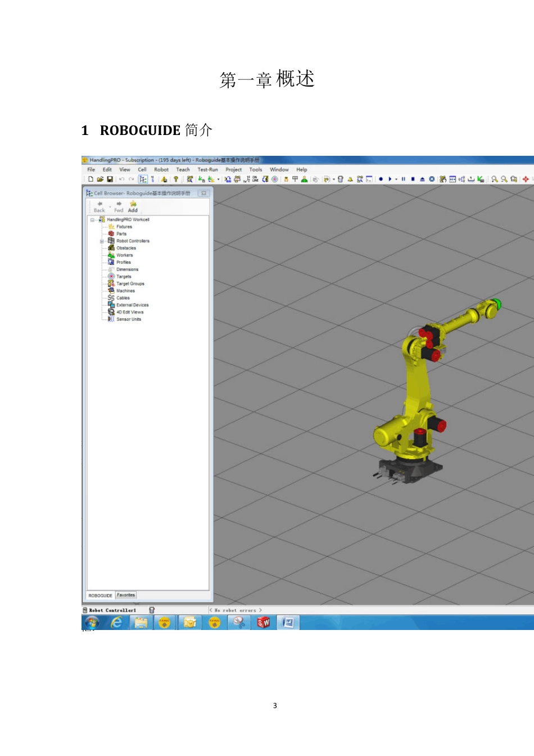
Task: Click the No robot errors status message
Action: tap(235, 610)
